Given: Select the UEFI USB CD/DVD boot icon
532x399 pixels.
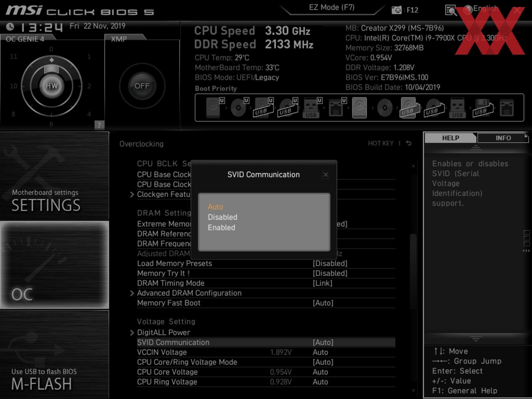Looking at the screenshot, I should [x=288, y=108].
